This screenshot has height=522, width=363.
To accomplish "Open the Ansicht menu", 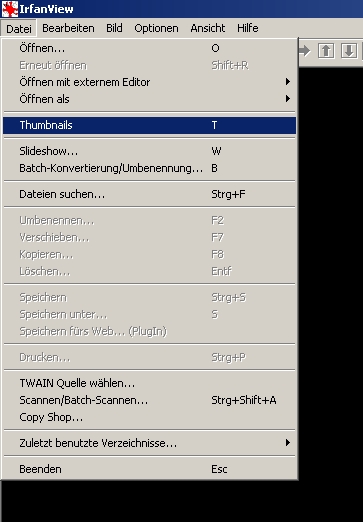I will 208,28.
